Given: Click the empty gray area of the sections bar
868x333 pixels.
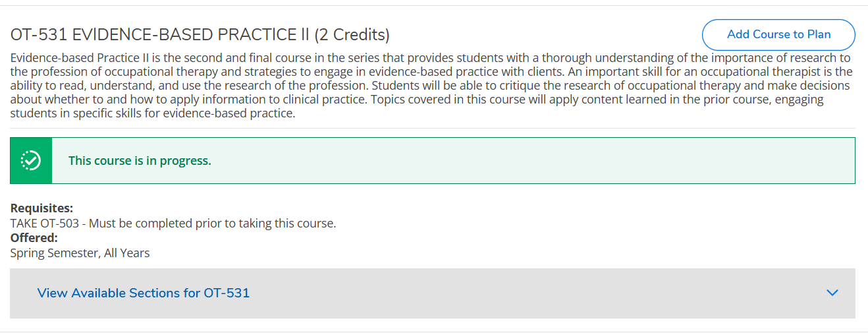Looking at the screenshot, I should 527,293.
